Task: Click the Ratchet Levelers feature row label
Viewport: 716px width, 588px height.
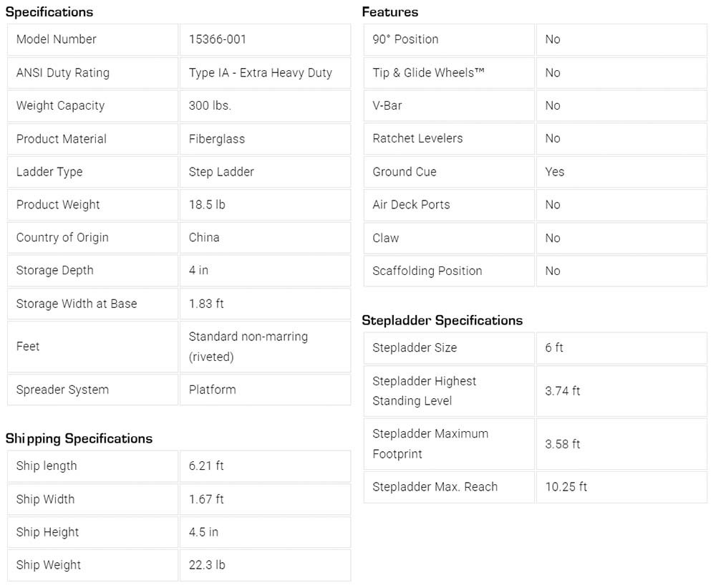Action: 417,138
